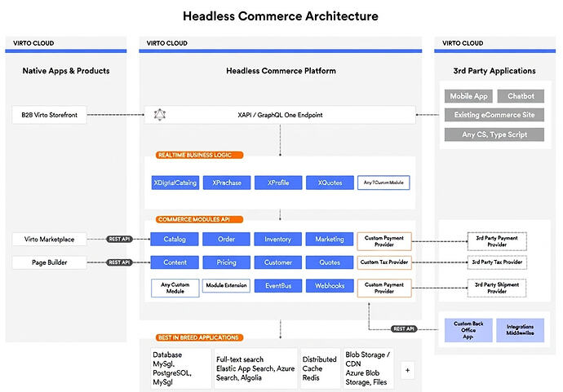563x392 pixels.
Task: Click the Chatbot gray button
Action: tap(521, 96)
